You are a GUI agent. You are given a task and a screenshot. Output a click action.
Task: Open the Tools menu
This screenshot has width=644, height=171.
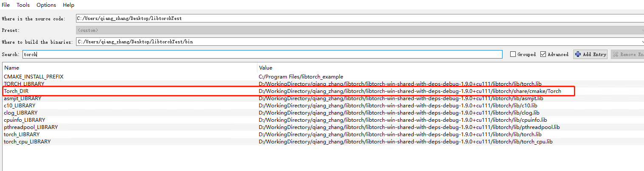(23, 5)
